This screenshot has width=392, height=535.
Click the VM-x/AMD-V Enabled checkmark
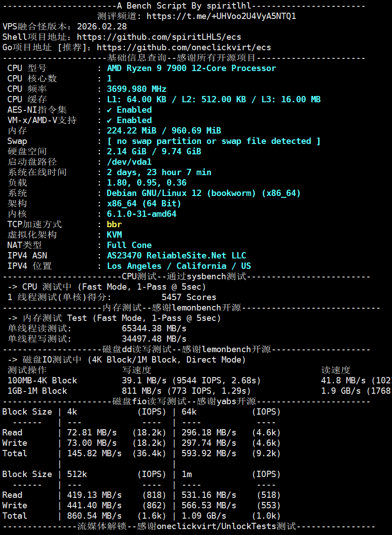point(110,120)
